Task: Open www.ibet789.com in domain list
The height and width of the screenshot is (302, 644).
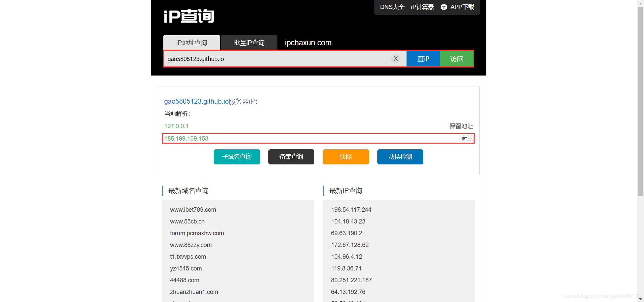Action: pos(193,210)
